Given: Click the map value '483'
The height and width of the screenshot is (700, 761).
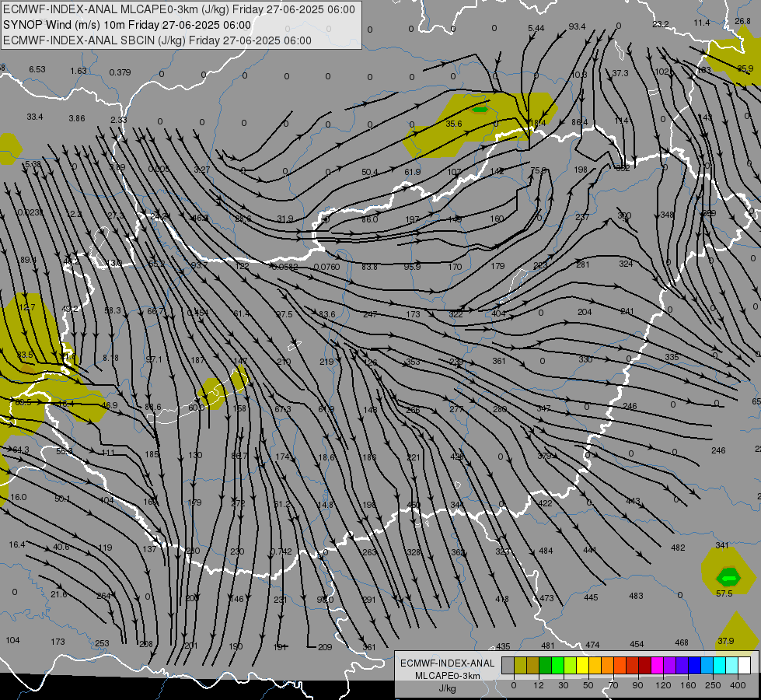Looking at the screenshot, I should coord(636,596).
